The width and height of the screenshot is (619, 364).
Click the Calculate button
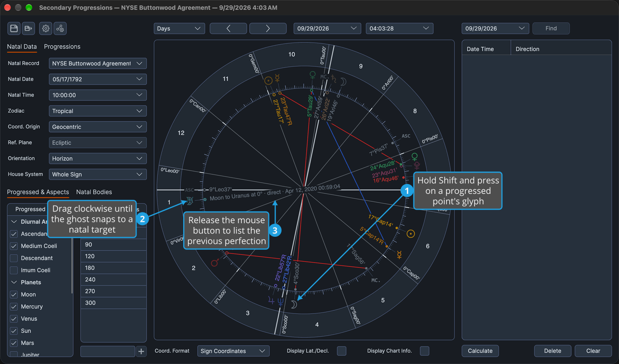pyautogui.click(x=480, y=351)
